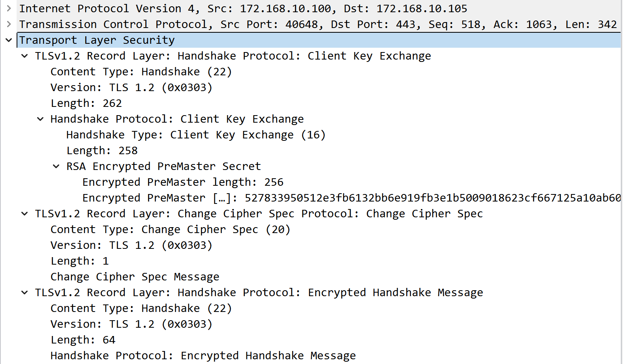
Task: Select the Length: 64 field
Action: (x=83, y=340)
